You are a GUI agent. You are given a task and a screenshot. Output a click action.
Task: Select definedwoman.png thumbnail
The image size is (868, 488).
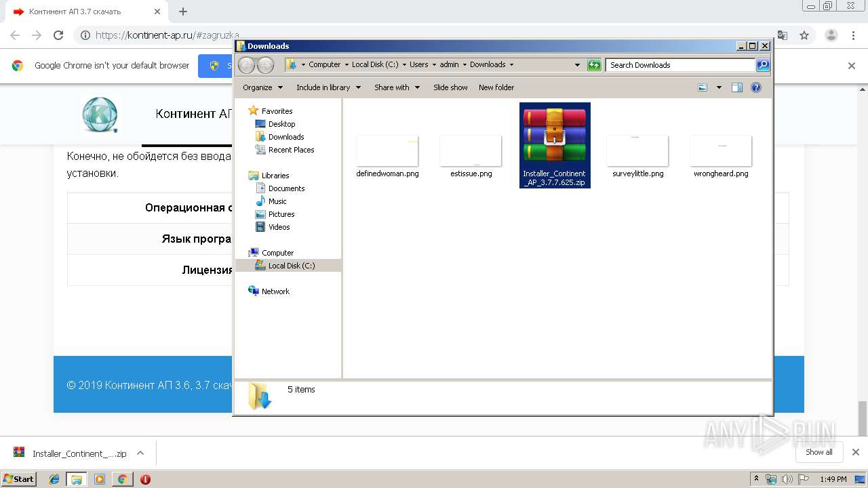387,150
